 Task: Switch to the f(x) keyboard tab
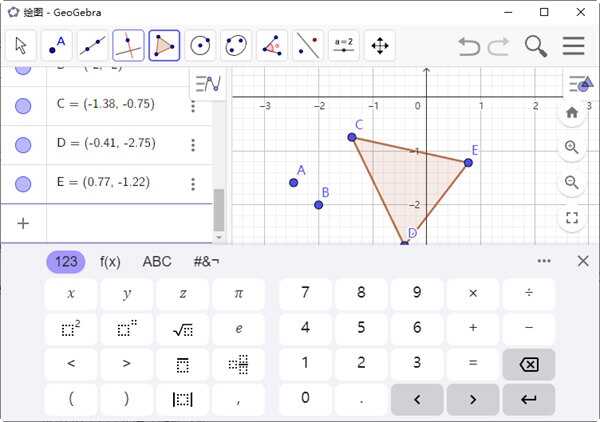point(110,262)
